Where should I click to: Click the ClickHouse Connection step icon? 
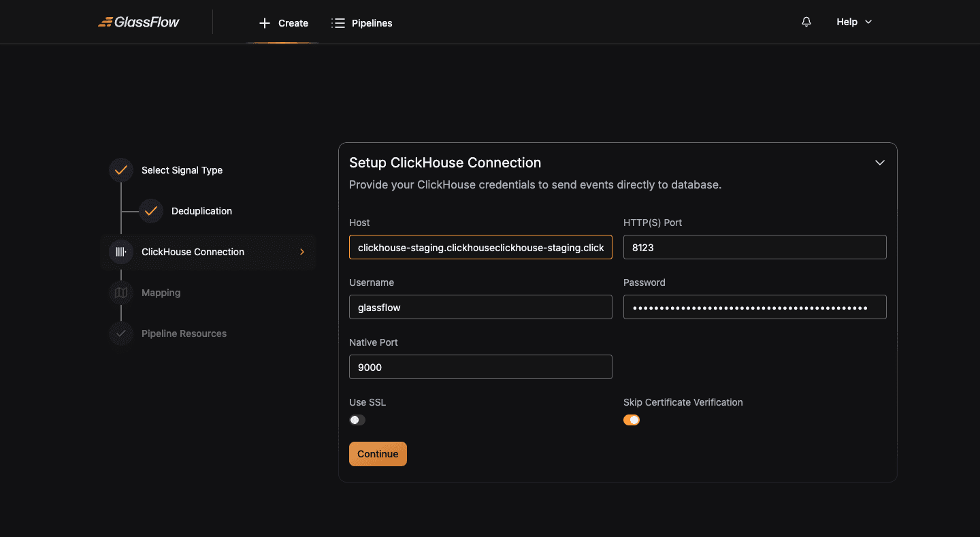121,252
